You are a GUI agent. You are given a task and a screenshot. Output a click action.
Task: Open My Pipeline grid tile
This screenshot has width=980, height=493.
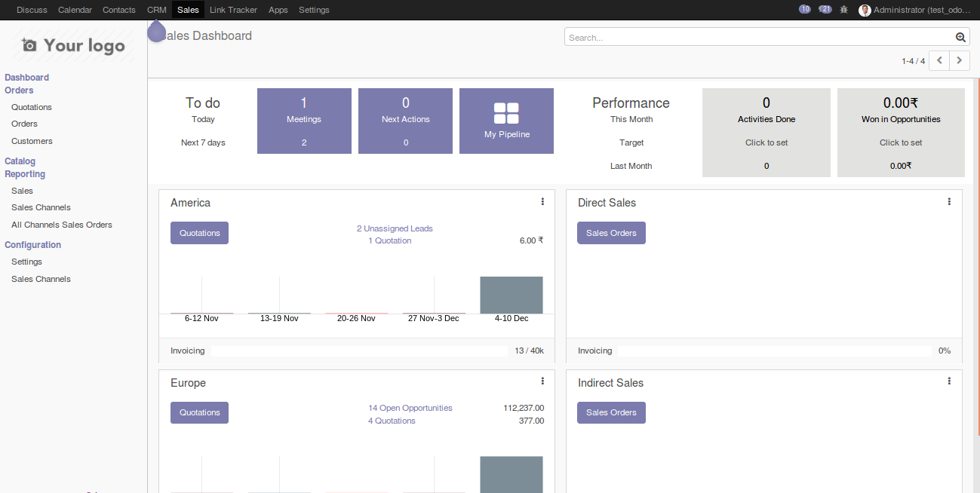click(x=506, y=121)
